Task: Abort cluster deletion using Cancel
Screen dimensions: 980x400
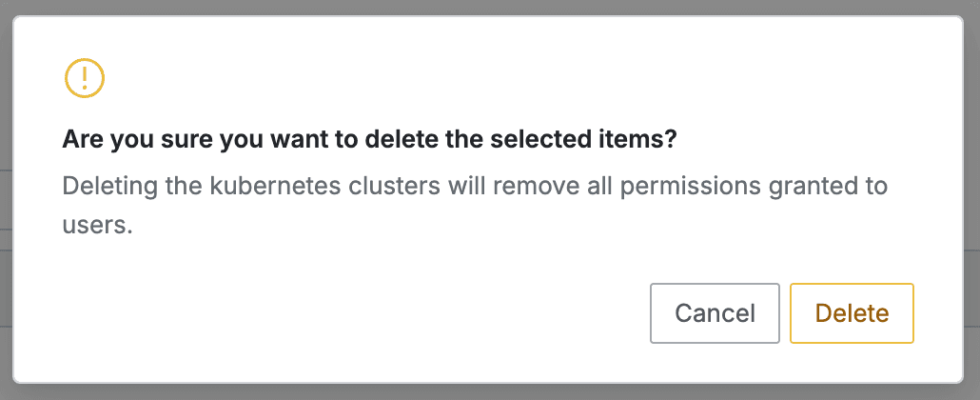Action: [715, 313]
